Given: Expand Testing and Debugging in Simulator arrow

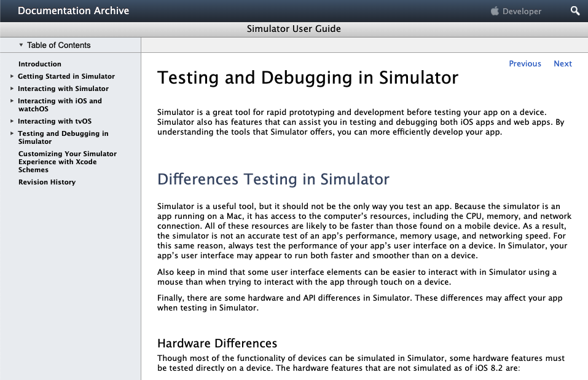Looking at the screenshot, I should pyautogui.click(x=12, y=133).
